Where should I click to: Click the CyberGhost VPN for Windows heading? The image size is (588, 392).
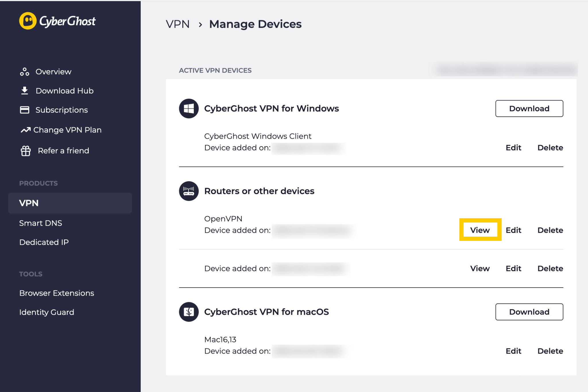[x=271, y=108]
